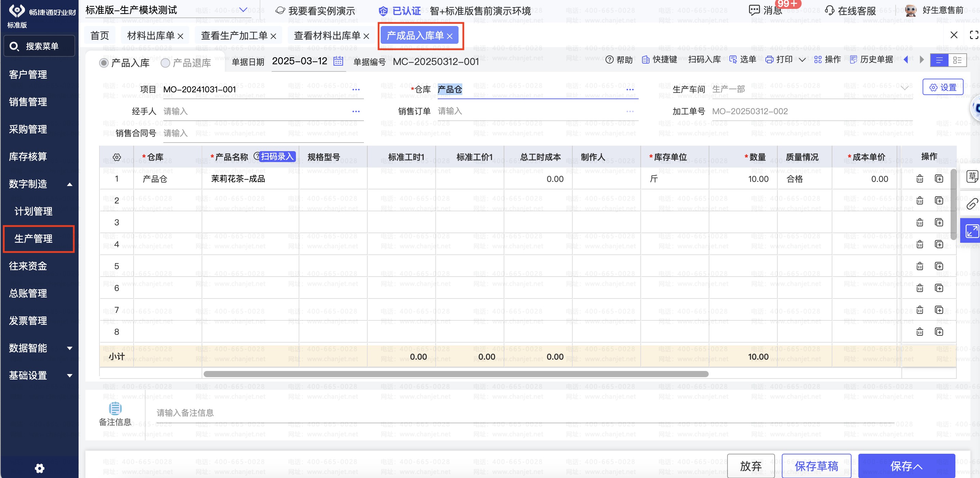Insert a row after row 8
This screenshot has width=980, height=478.
click(x=939, y=332)
